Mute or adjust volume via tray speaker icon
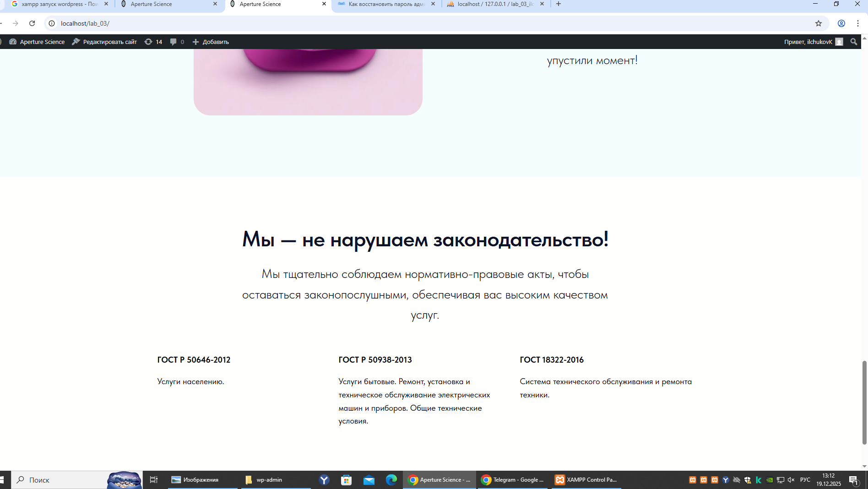This screenshot has width=868, height=489. (791, 480)
